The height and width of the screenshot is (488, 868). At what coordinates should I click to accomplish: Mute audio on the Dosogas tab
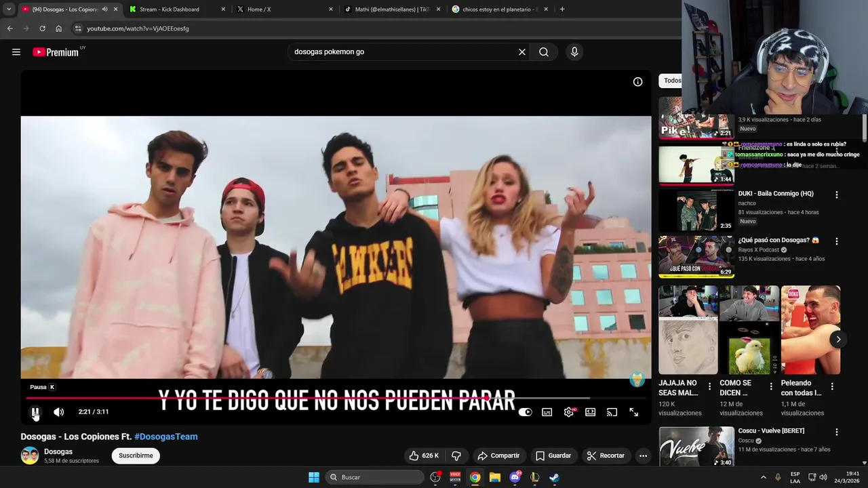(x=104, y=9)
